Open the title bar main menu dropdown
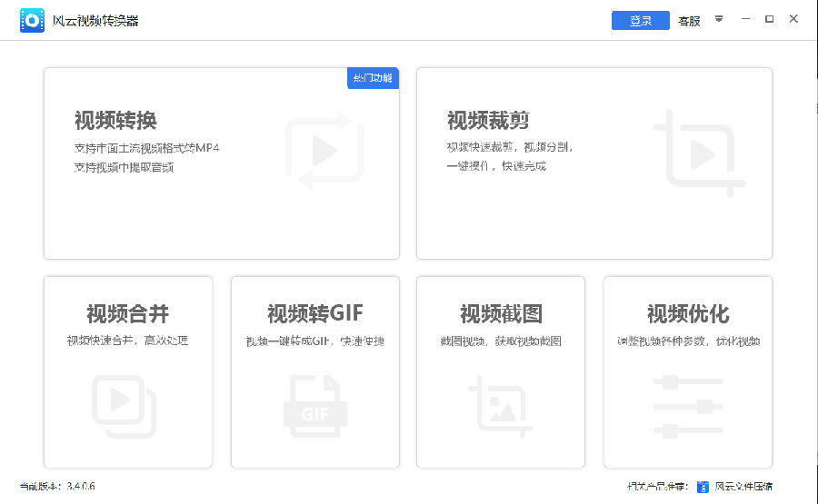Viewport: 818px width, 504px height. coord(719,19)
